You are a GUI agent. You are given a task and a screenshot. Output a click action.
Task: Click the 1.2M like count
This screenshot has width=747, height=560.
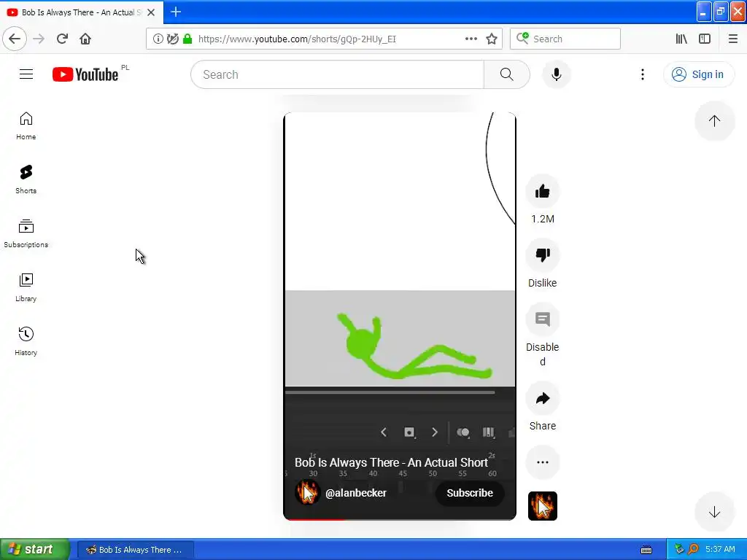(x=542, y=219)
